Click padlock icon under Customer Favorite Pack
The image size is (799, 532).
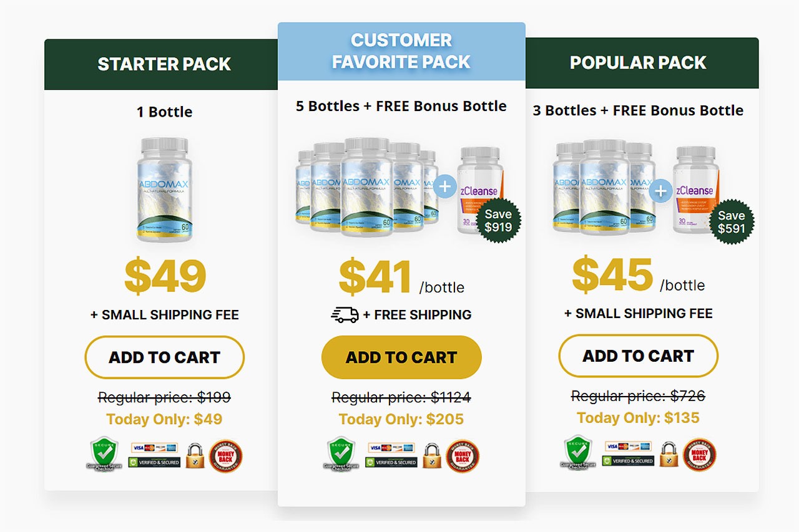click(x=432, y=456)
